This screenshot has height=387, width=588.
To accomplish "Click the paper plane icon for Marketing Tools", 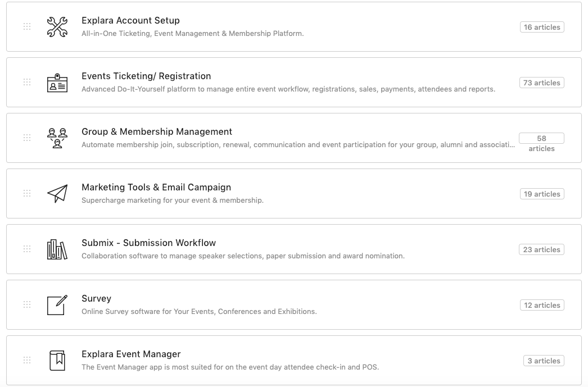I will pos(57,194).
